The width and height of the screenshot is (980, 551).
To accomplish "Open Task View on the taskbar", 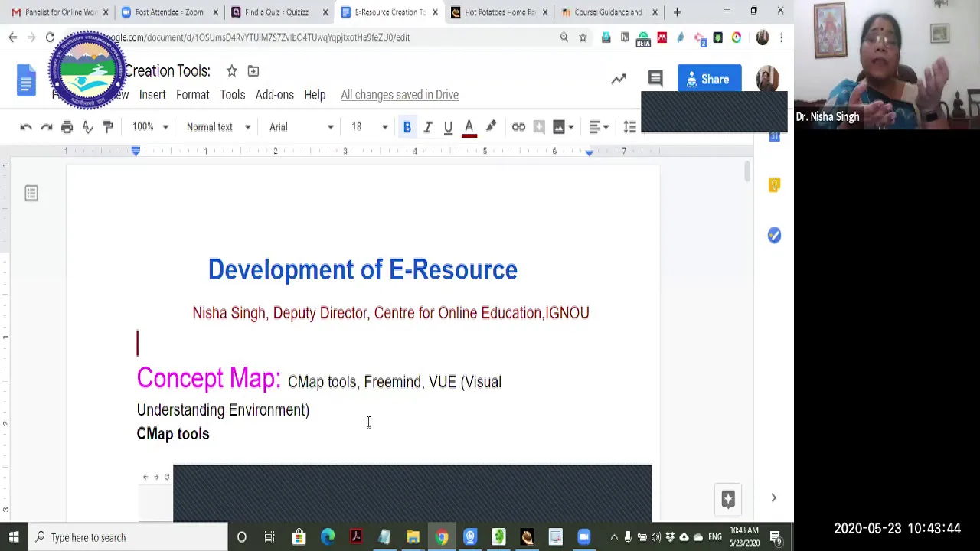I will pyautogui.click(x=269, y=537).
